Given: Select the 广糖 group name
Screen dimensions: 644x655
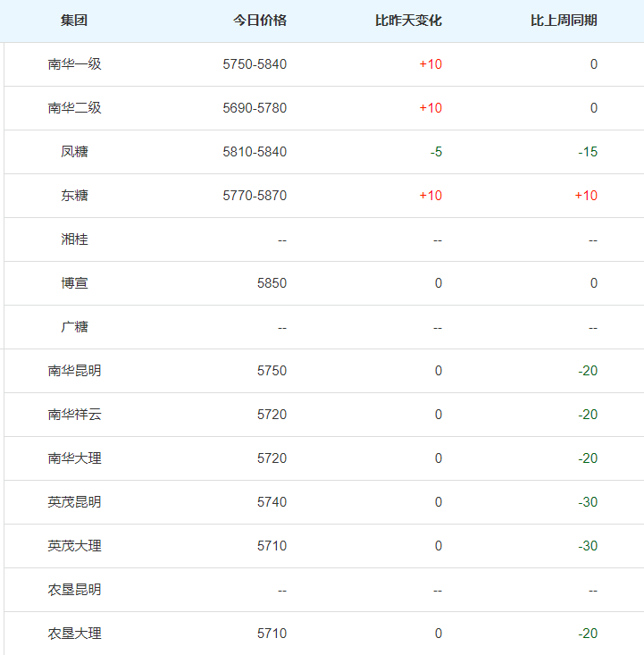Looking at the screenshot, I should pyautogui.click(x=74, y=327).
